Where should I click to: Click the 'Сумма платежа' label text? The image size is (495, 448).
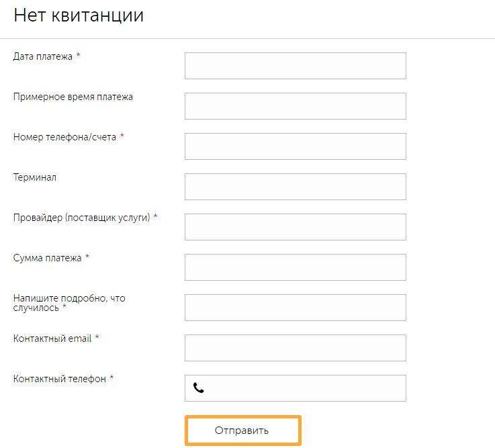(x=47, y=258)
